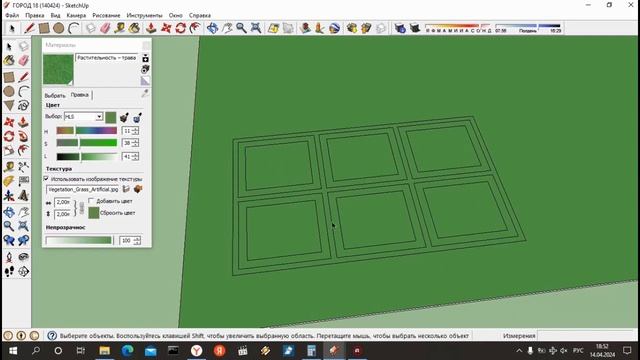Select Rotate tool in top toolbar

coord(180,28)
